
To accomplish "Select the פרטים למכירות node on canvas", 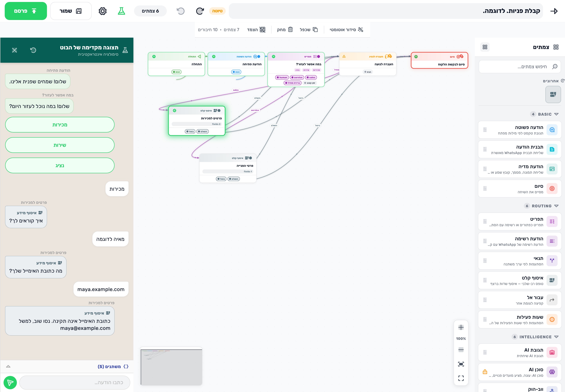I will [197, 121].
